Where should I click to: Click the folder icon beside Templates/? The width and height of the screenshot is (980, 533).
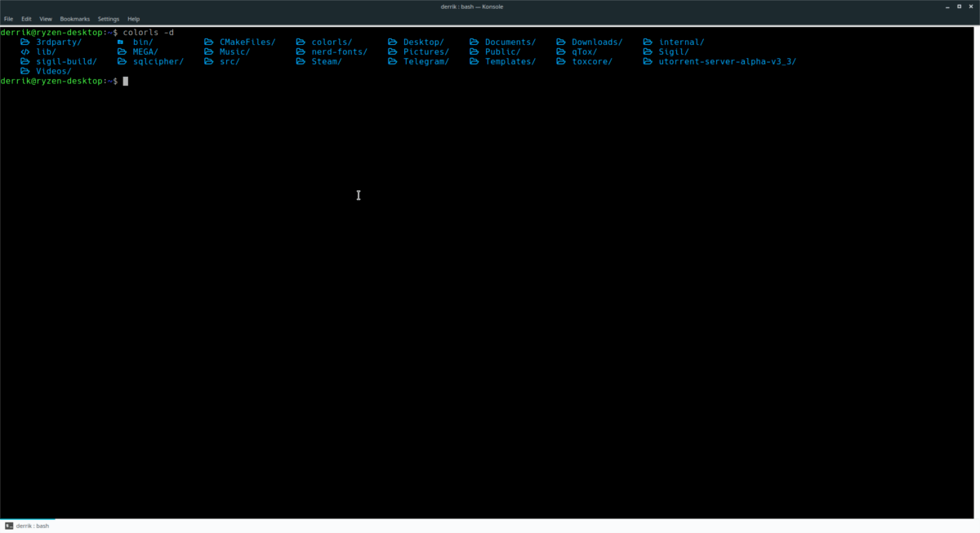[x=474, y=61]
